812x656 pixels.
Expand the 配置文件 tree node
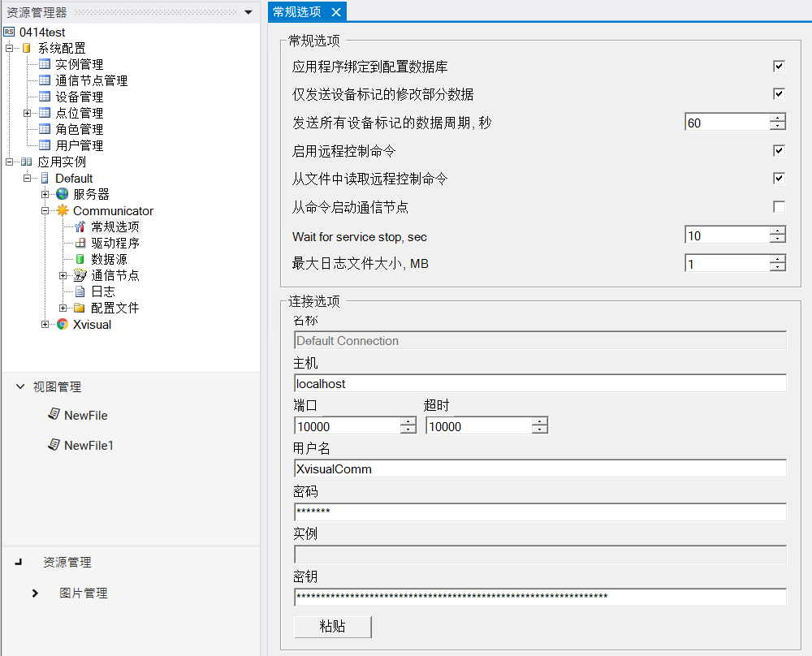tap(63, 308)
